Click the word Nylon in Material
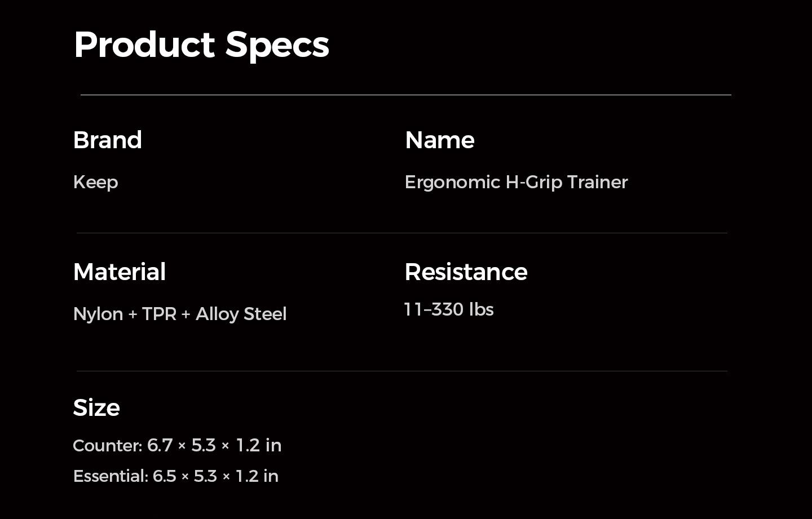This screenshot has width=812, height=519. click(x=98, y=314)
